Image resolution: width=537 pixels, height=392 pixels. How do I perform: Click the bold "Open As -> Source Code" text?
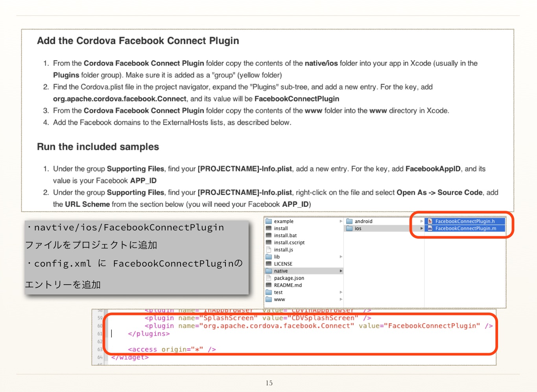[439, 192]
